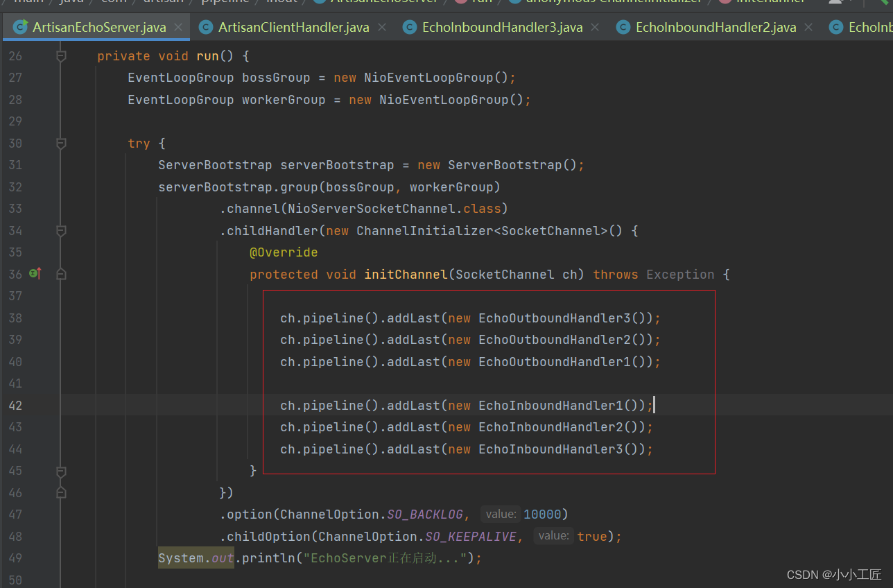893x588 pixels.
Task: Collapse the childHandler fold on line 34
Action: 61,231
